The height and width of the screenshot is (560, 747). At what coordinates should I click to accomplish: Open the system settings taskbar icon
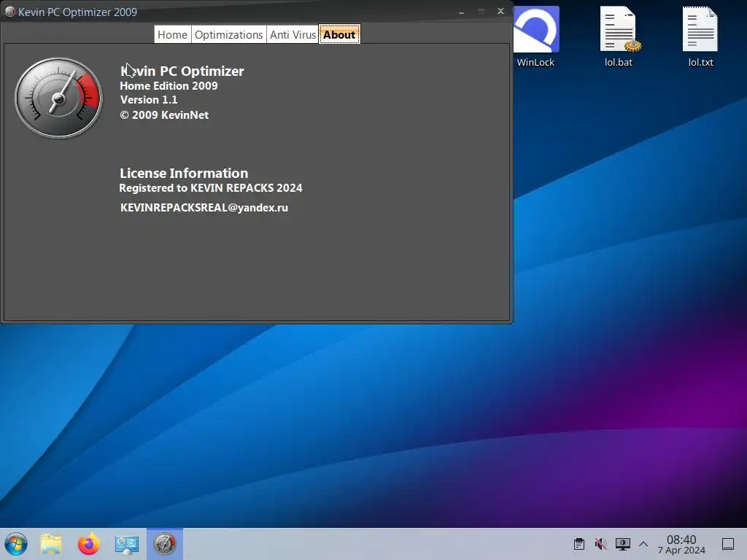click(x=127, y=544)
